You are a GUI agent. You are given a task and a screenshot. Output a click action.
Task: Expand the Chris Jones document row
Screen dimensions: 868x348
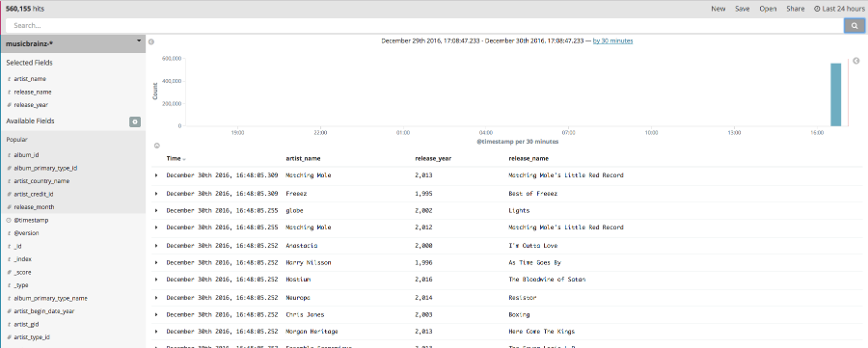[156, 314]
